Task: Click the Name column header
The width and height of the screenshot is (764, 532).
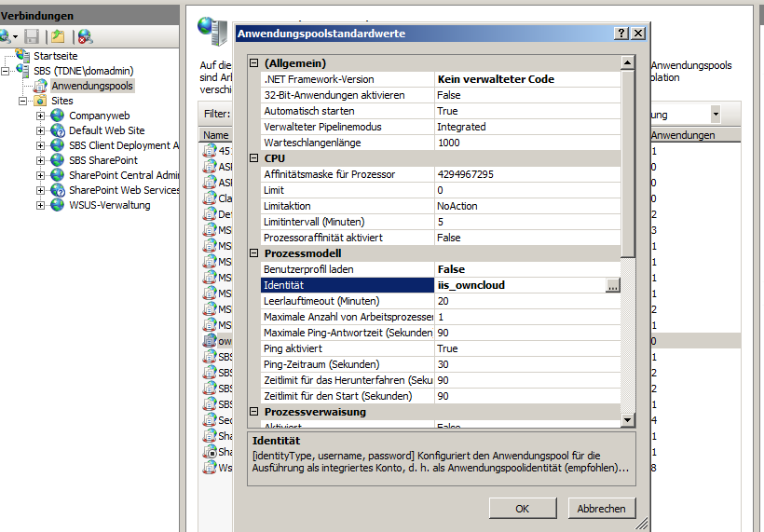Action: pyautogui.click(x=215, y=135)
